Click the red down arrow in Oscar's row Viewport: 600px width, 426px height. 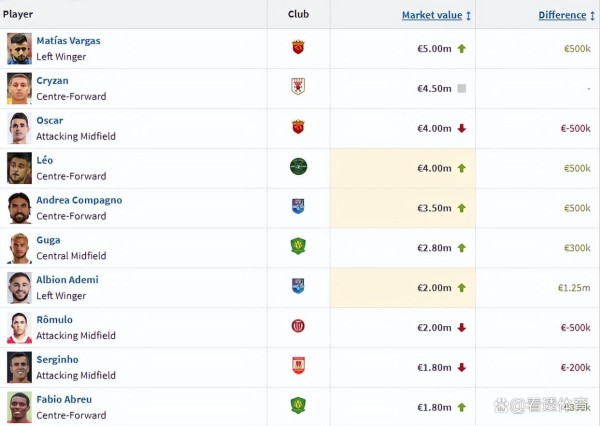(462, 128)
